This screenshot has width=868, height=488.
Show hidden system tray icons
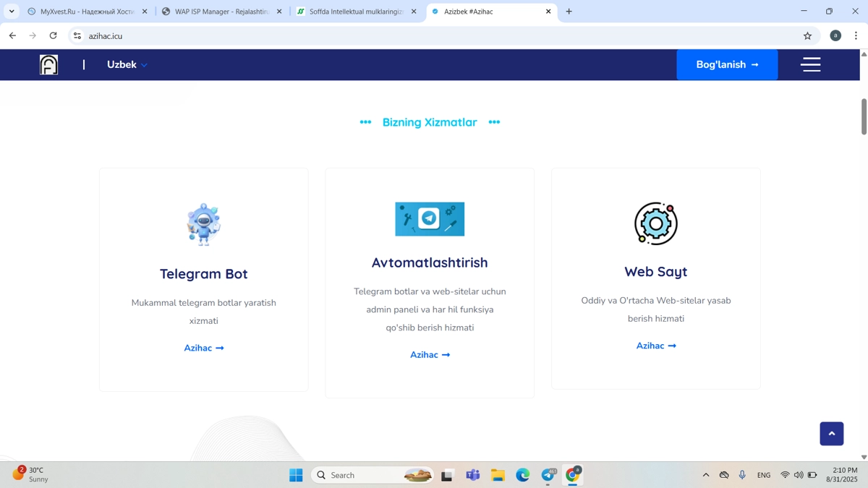point(705,475)
